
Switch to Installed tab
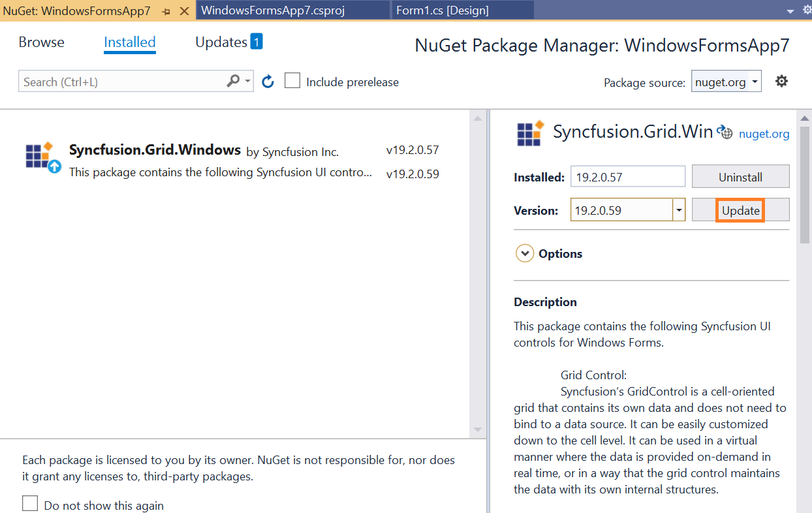(129, 42)
